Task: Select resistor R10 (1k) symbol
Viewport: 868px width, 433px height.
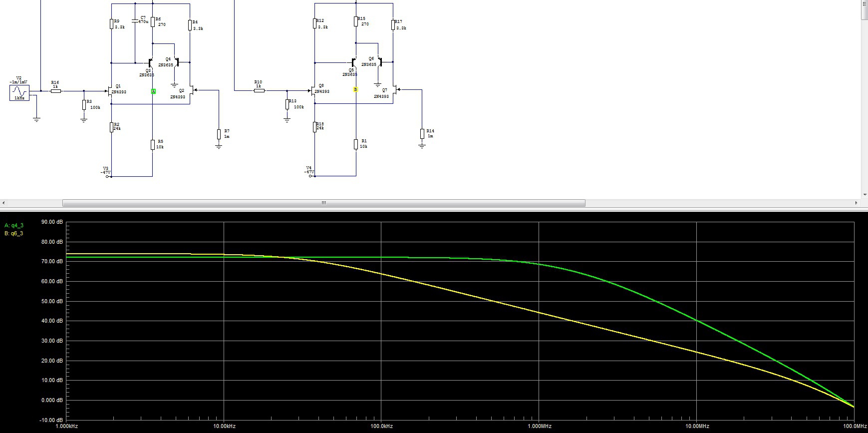Action: 259,90
